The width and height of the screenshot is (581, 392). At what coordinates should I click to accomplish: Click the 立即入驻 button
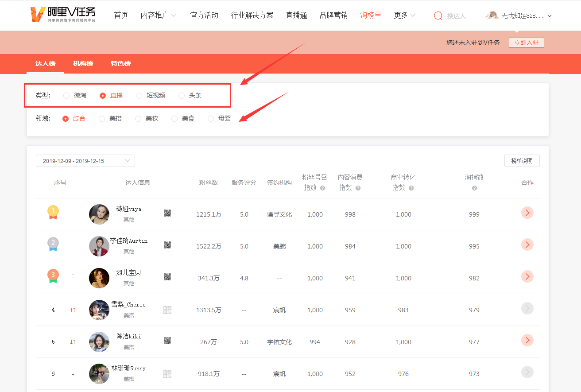pyautogui.click(x=527, y=43)
